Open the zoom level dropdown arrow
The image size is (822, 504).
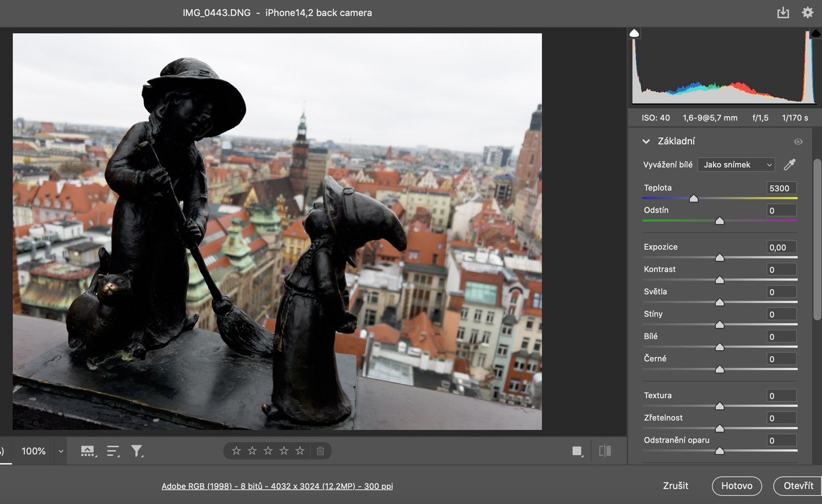point(61,451)
